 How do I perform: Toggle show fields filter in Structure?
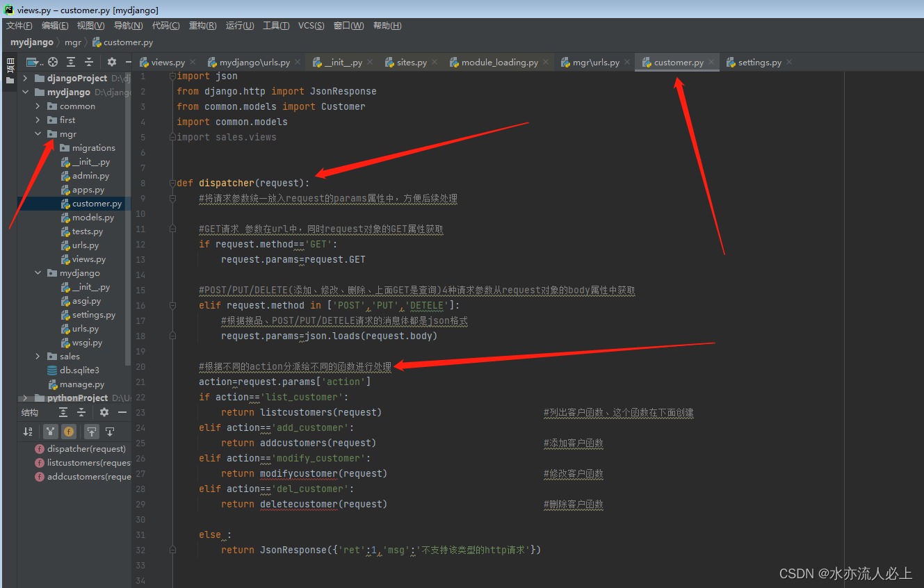click(x=69, y=432)
